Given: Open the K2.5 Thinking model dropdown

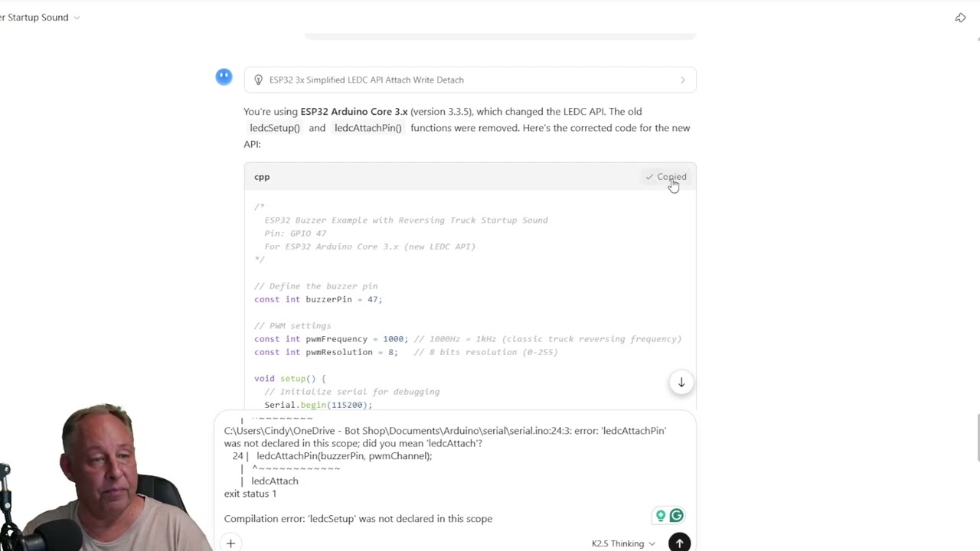Looking at the screenshot, I should coord(623,543).
